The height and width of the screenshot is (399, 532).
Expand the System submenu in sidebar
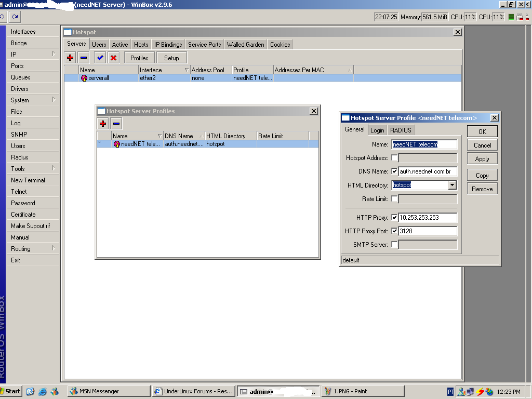coord(54,100)
